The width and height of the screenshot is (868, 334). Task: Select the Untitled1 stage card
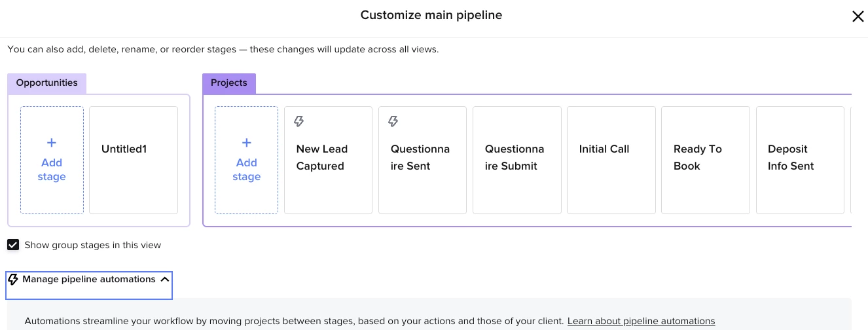(x=134, y=160)
